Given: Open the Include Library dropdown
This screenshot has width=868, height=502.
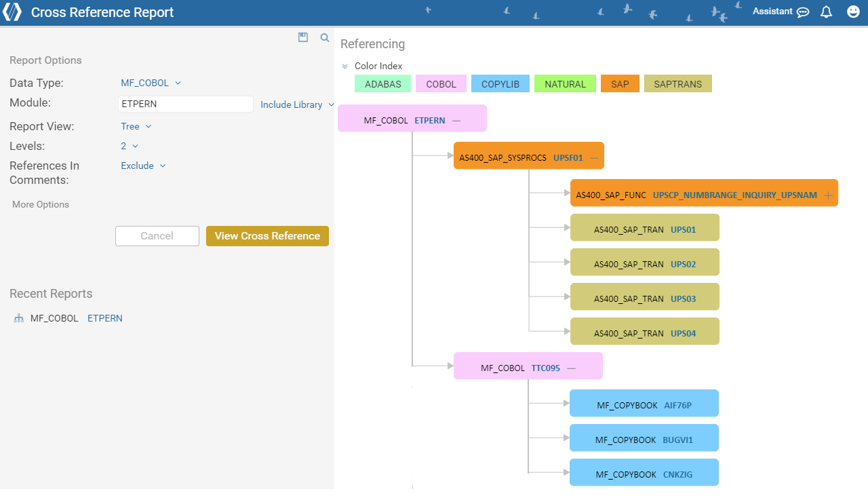Looking at the screenshot, I should 297,104.
